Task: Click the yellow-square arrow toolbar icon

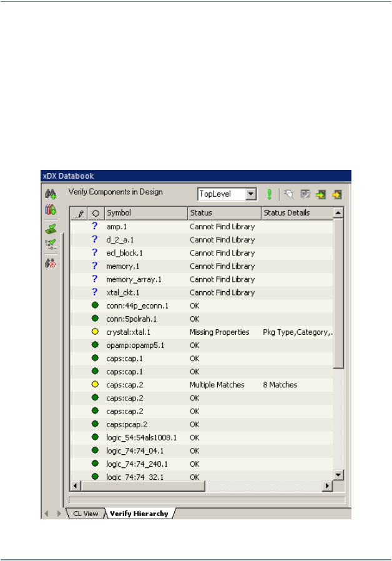Action: tap(337, 194)
